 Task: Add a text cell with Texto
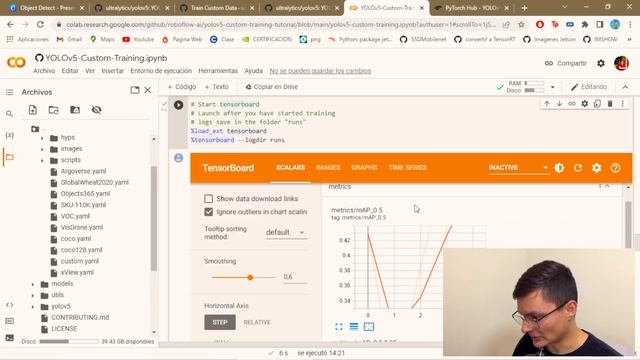point(217,87)
